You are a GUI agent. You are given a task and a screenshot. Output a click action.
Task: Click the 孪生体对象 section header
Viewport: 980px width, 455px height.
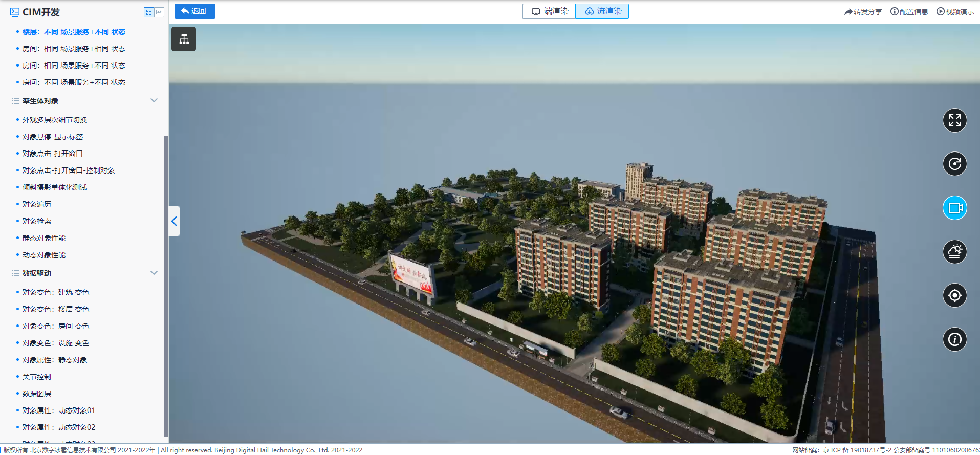tap(40, 101)
